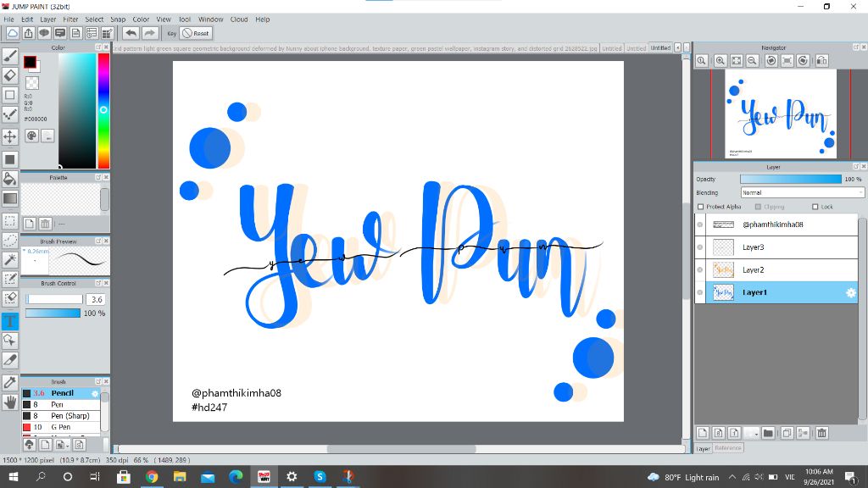The height and width of the screenshot is (488, 868).
Task: Toggle visibility of the @phamthikimha08 layer
Action: [x=700, y=225]
